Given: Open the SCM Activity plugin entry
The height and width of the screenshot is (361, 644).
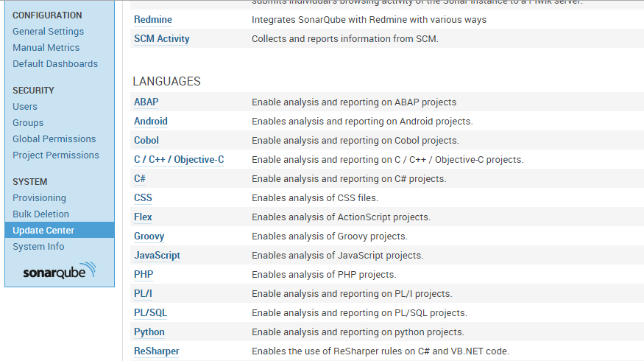Looking at the screenshot, I should pyautogui.click(x=162, y=38).
